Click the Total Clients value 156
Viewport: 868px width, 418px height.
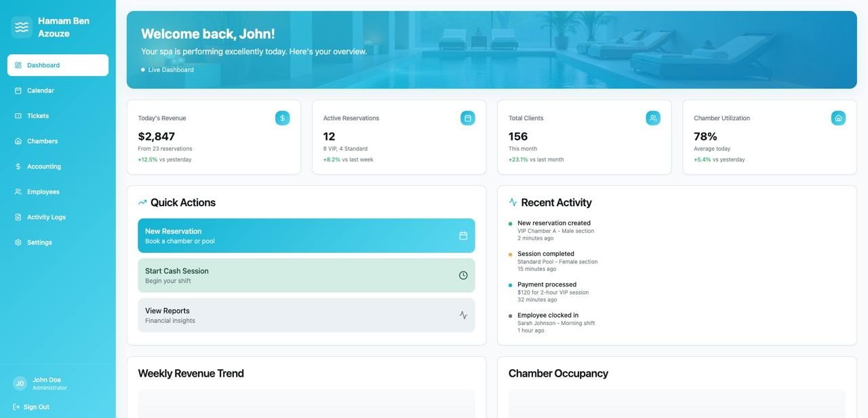pos(518,136)
